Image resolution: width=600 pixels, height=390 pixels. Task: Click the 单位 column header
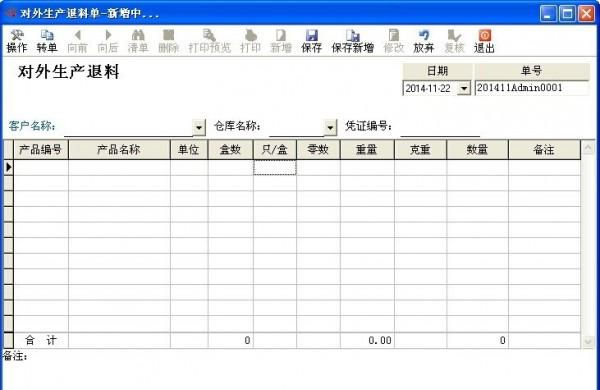[189, 150]
